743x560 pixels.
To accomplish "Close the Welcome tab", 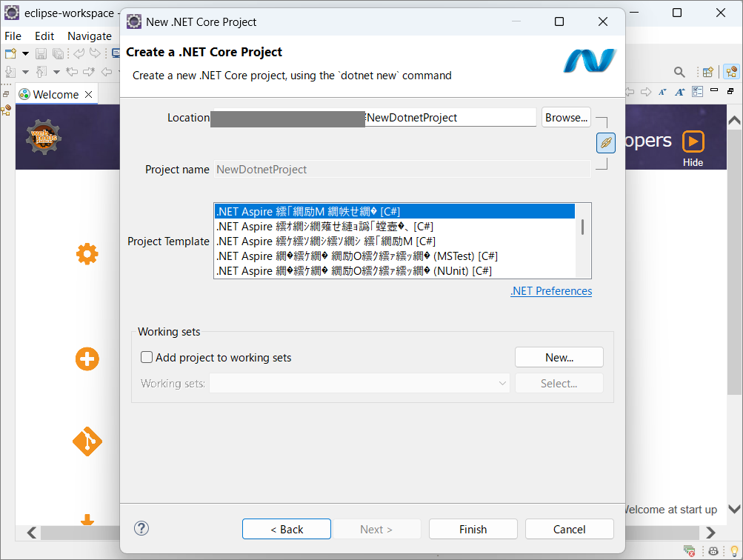I will [x=89, y=94].
